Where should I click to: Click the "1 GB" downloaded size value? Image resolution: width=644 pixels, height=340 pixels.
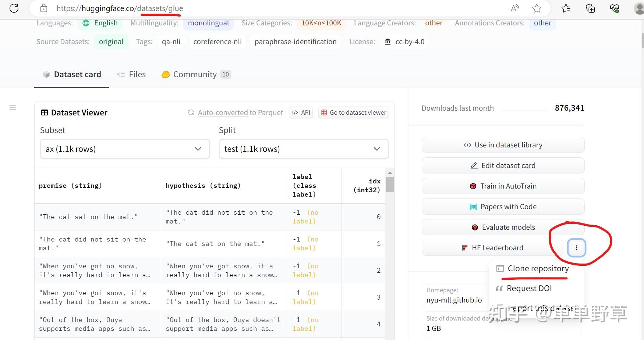434,328
